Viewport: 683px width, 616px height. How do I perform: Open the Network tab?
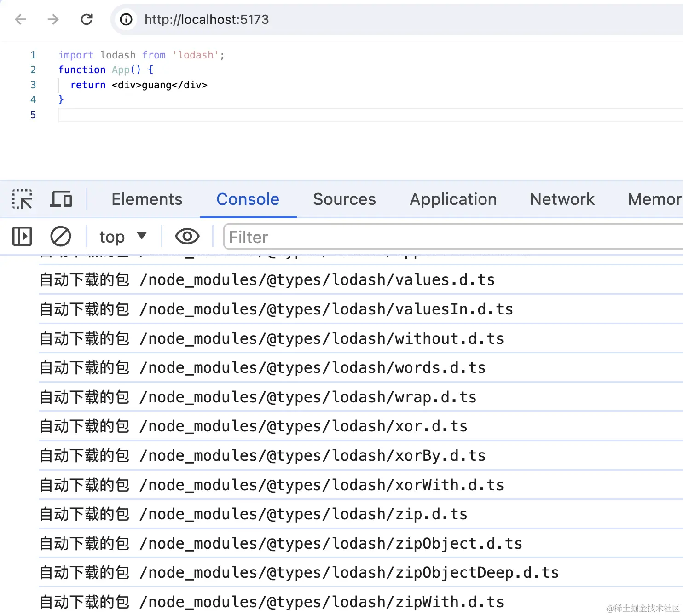(562, 199)
